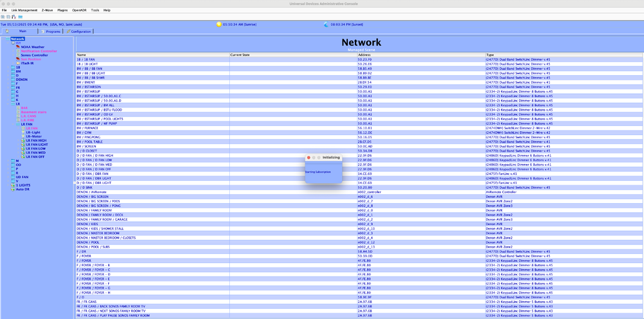Click the NOAA Weather node icon
The height and width of the screenshot is (319, 644).
pyautogui.click(x=17, y=47)
